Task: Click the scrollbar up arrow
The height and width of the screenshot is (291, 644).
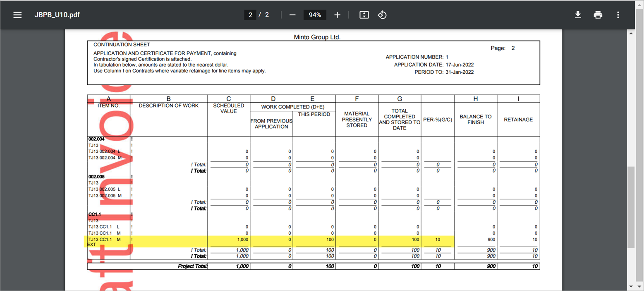Action: tap(631, 34)
